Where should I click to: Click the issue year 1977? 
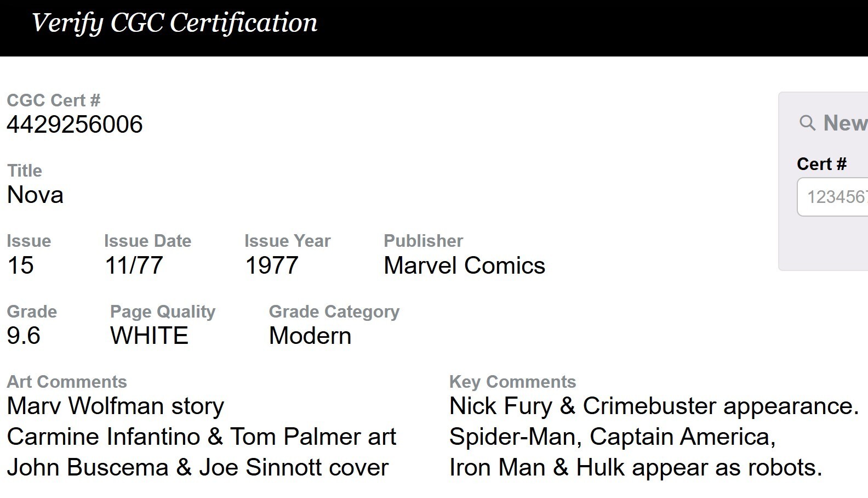272,265
